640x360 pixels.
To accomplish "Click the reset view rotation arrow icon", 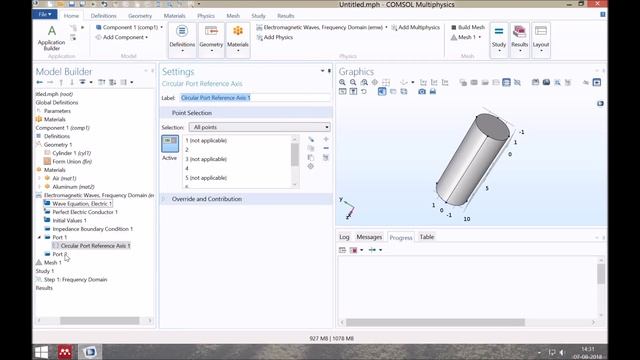I will click(x=364, y=92).
